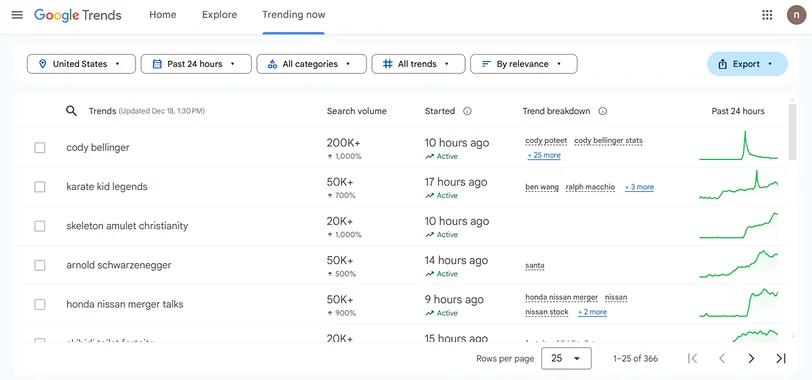The width and height of the screenshot is (812, 380).
Task: Click the calendar icon in filter
Action: pyautogui.click(x=157, y=64)
